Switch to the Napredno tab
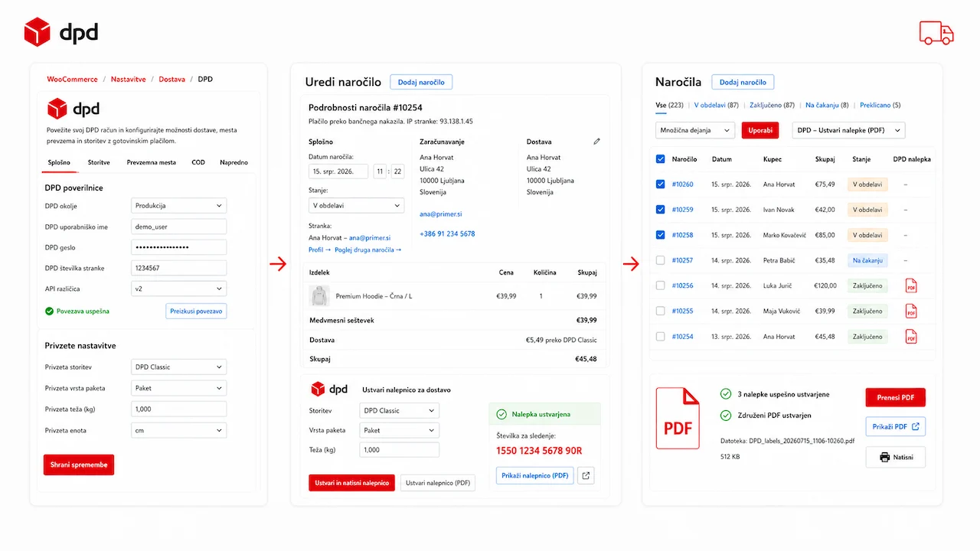Viewport: 980px width, 551px height. [234, 162]
